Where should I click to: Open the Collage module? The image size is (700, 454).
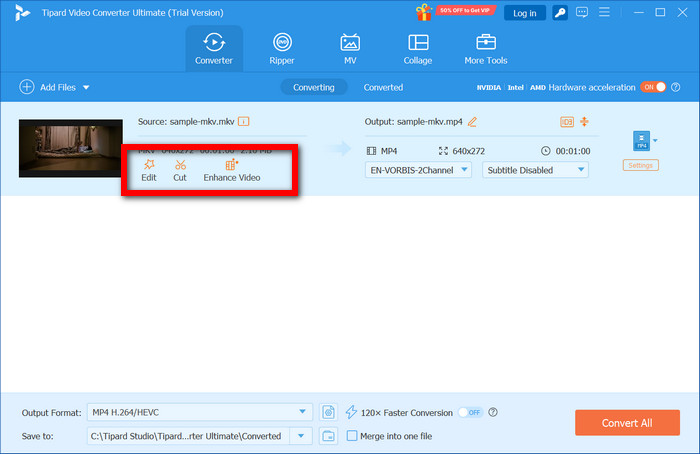coord(418,49)
